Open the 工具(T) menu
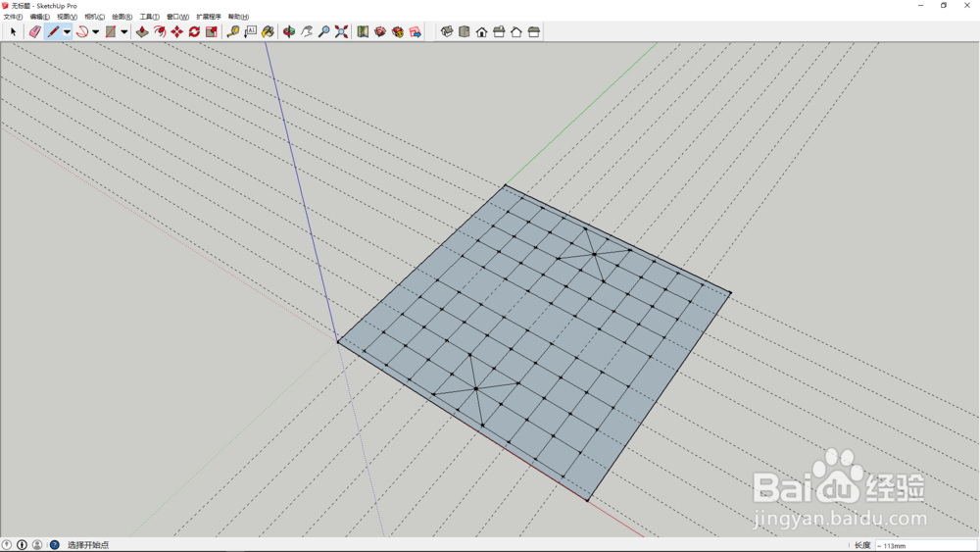Screen dimensions: 980x552 click(149, 17)
